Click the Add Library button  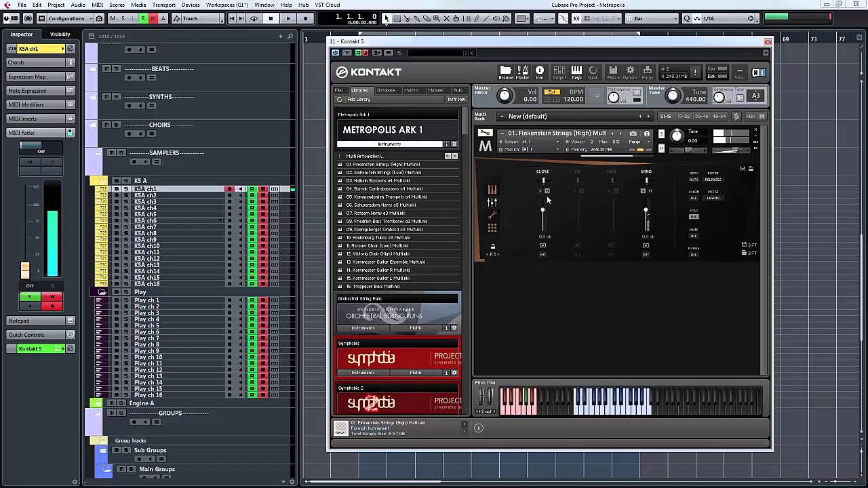[x=358, y=100]
